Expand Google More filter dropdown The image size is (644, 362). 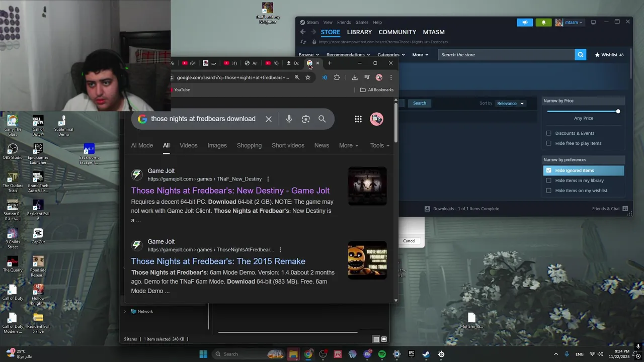click(349, 146)
